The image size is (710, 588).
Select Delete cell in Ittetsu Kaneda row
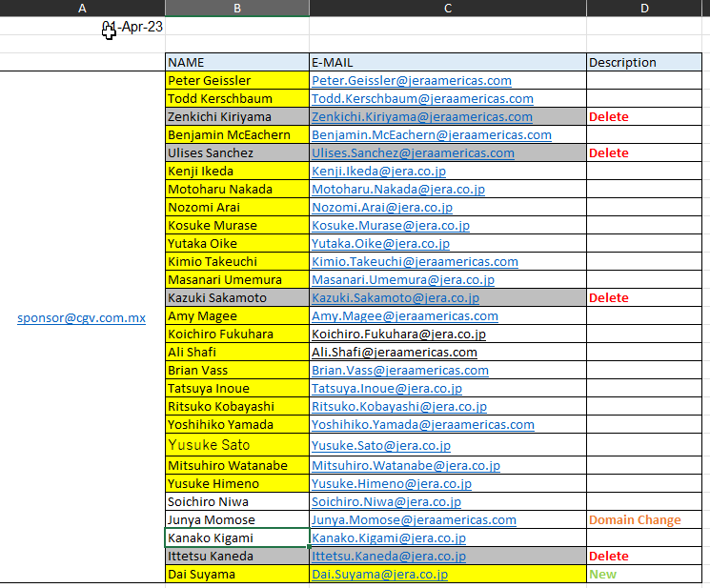point(644,556)
